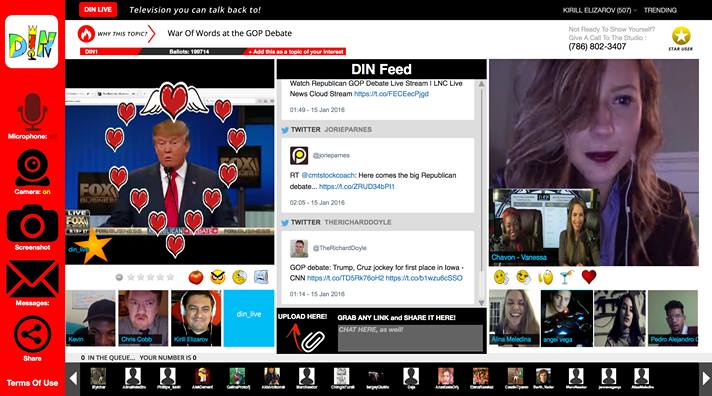The image size is (712, 396).
Task: Send the red heart reaction
Action: [589, 277]
